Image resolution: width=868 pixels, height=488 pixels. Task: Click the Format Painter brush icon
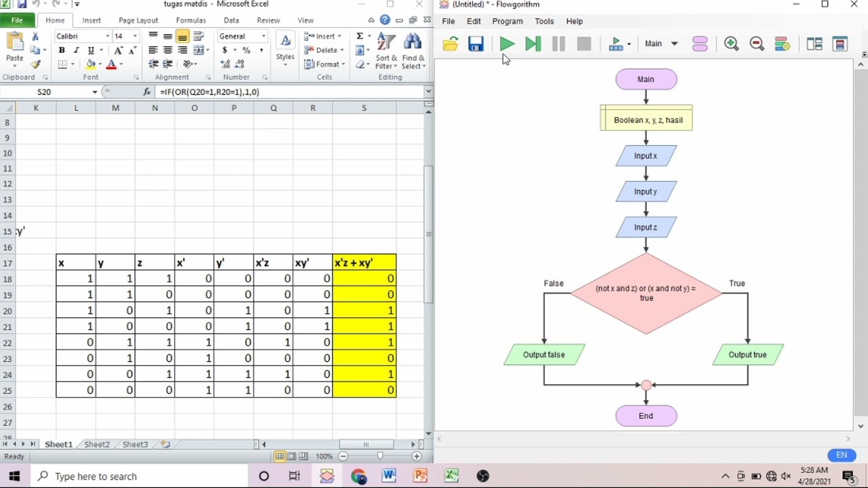click(x=35, y=64)
